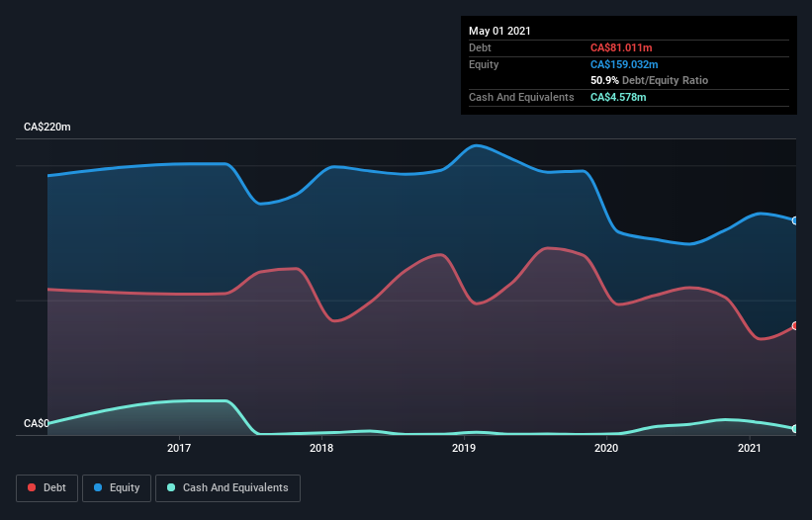The image size is (812, 520).
Task: Select the 2019 x-axis label
Action: pyautogui.click(x=464, y=448)
